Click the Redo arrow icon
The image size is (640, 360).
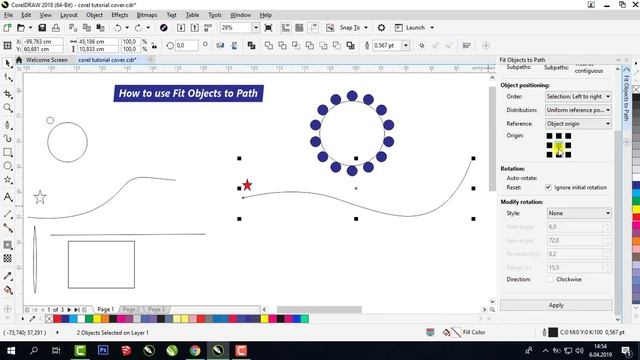tap(139, 28)
